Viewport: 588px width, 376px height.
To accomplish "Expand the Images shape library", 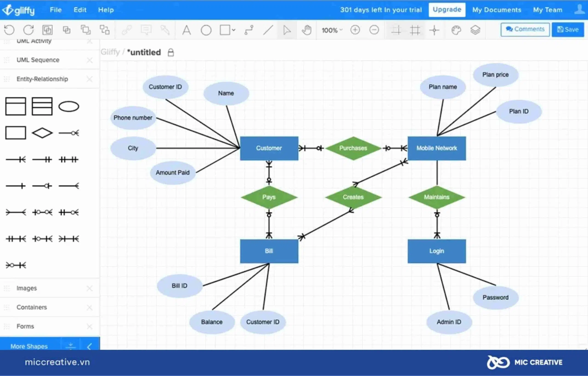I will [x=27, y=288].
